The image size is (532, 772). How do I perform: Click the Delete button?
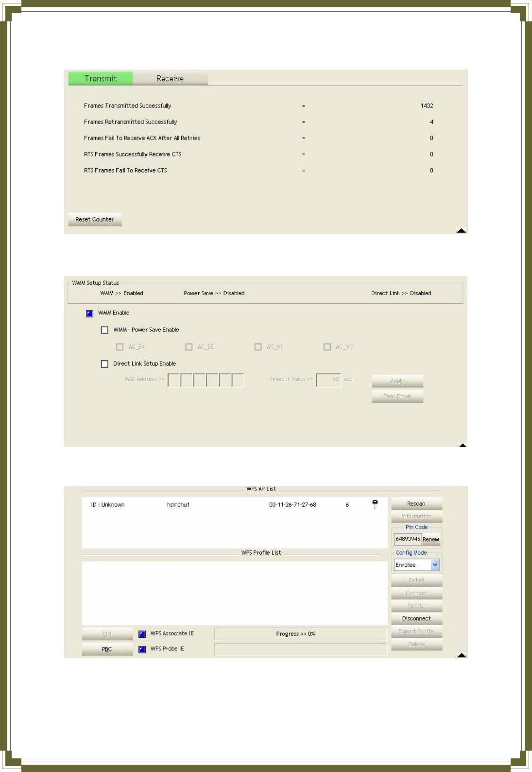[416, 644]
